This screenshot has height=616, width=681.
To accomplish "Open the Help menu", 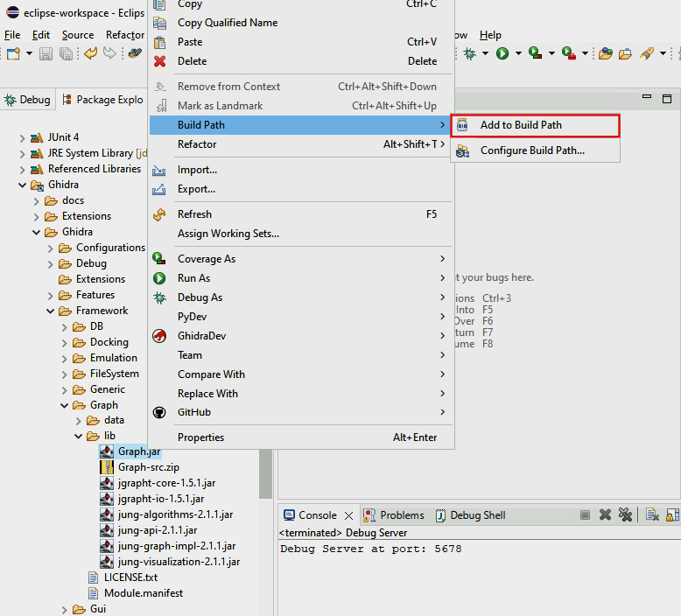I will coord(490,35).
